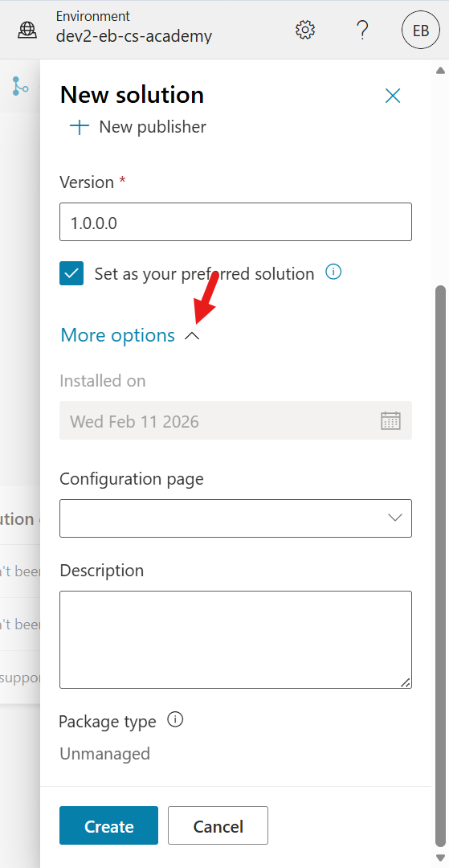Open the Configuration page dropdown
This screenshot has width=449, height=868.
[235, 518]
